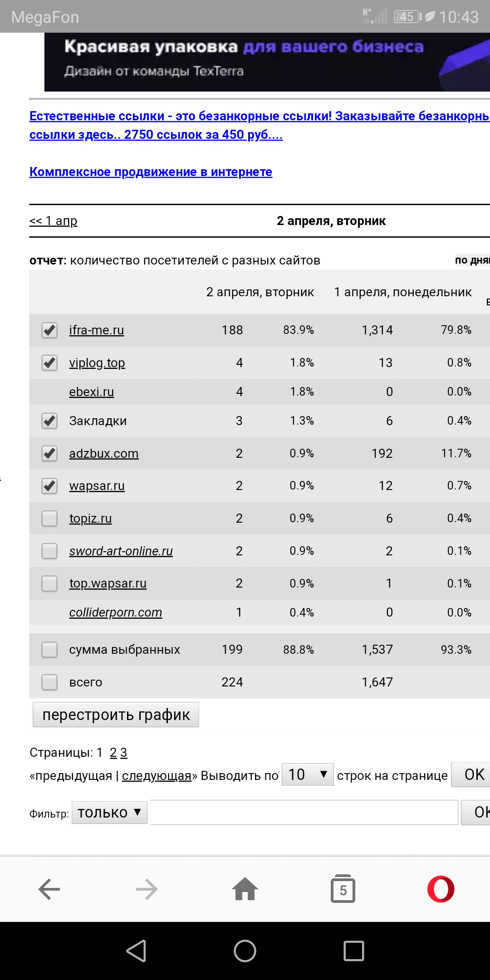The height and width of the screenshot is (980, 490).
Task: Check the sword-art-online.ru row checkbox
Action: point(49,551)
